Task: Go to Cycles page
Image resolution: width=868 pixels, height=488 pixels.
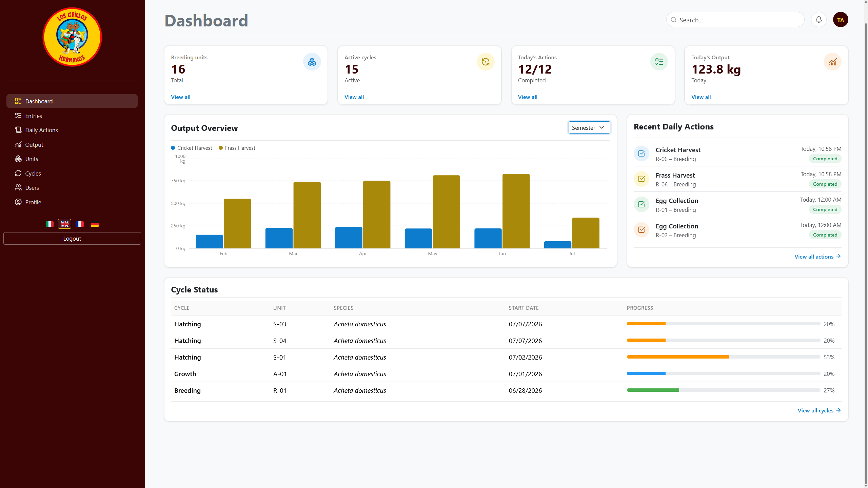Action: coord(72,173)
